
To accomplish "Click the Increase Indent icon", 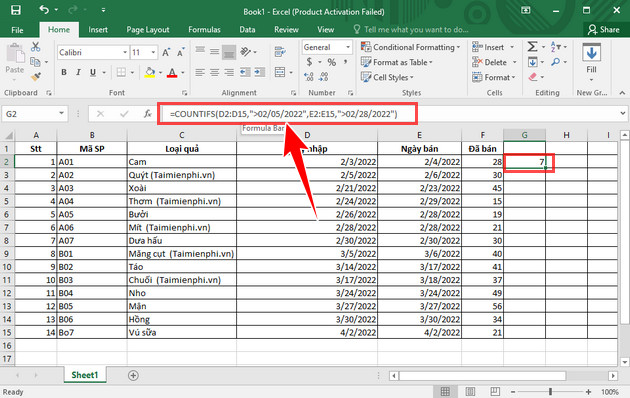I will [260, 72].
